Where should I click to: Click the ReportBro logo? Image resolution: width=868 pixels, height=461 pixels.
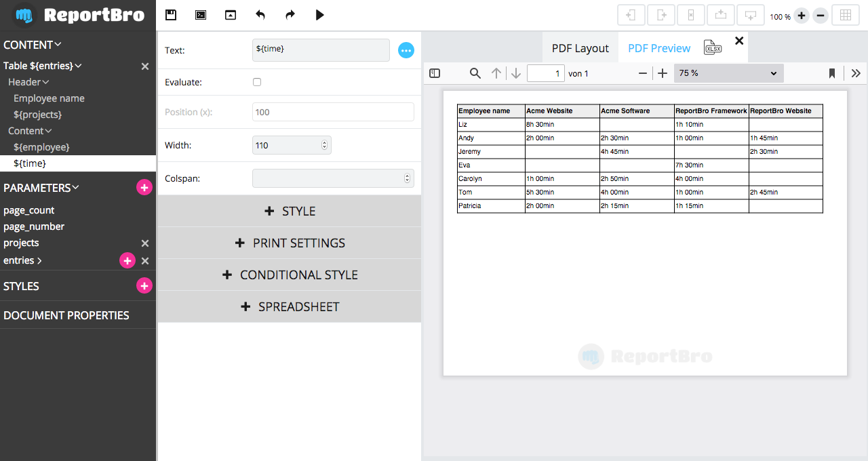pyautogui.click(x=79, y=15)
